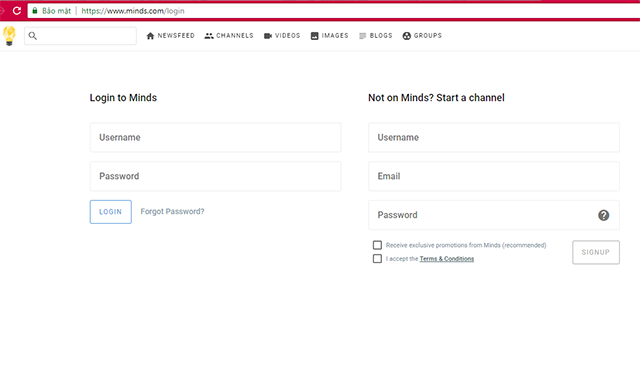The height and width of the screenshot is (389, 640).
Task: Click the password help question-mark icon
Action: (603, 215)
